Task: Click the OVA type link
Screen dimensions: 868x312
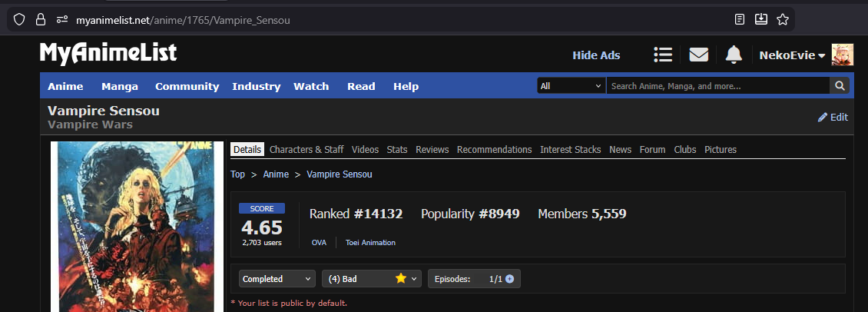Action: coord(319,243)
